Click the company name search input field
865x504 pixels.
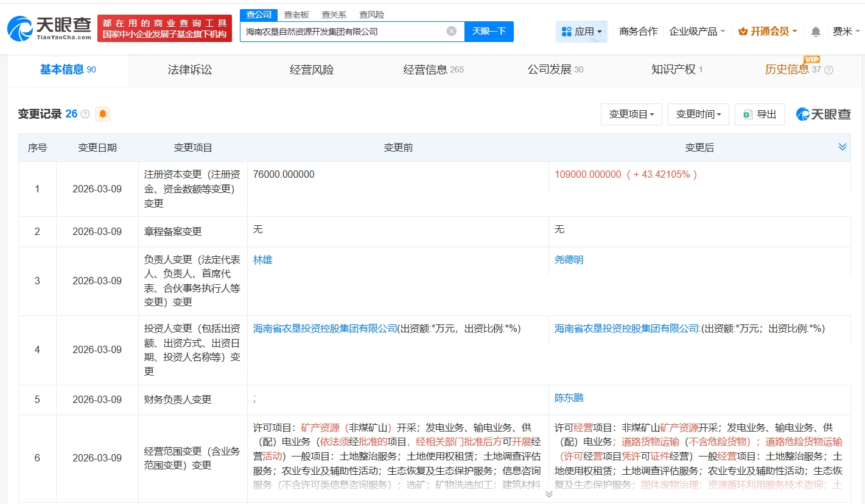tap(344, 31)
